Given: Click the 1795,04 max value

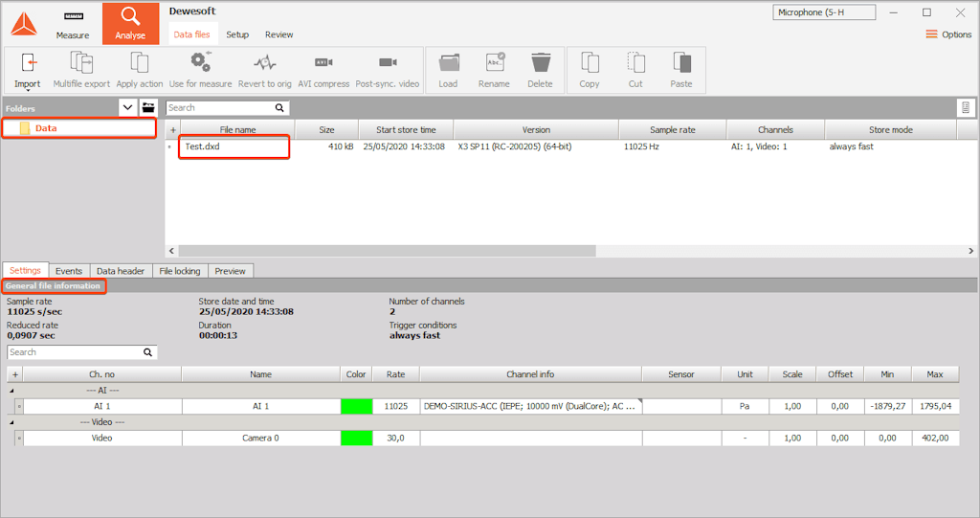Looking at the screenshot, I should 936,407.
